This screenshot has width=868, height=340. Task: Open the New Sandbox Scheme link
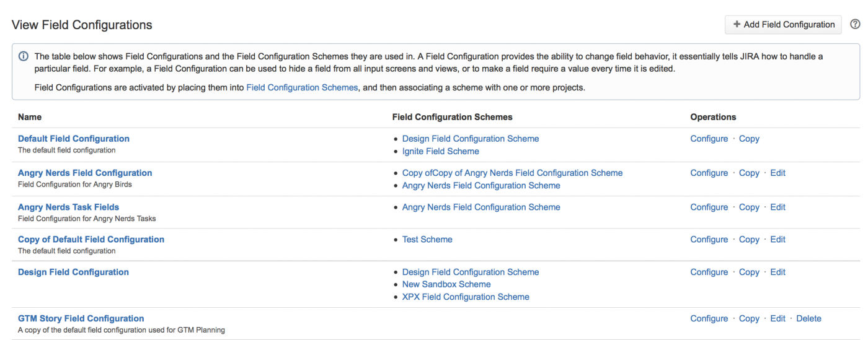point(446,284)
